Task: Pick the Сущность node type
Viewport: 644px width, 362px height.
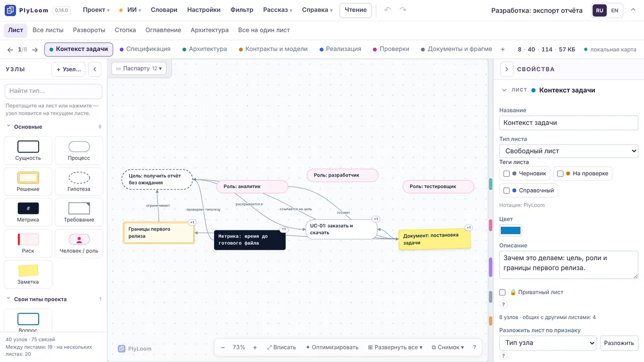Action: 28,150
